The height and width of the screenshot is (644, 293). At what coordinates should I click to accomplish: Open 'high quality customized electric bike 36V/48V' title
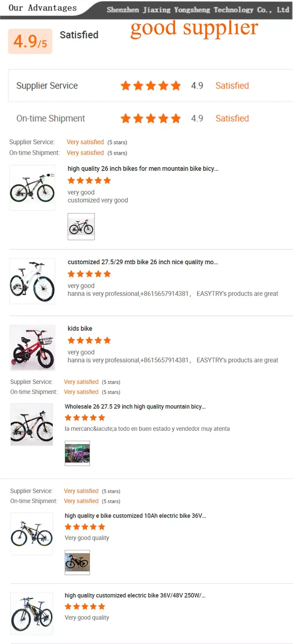point(135,595)
